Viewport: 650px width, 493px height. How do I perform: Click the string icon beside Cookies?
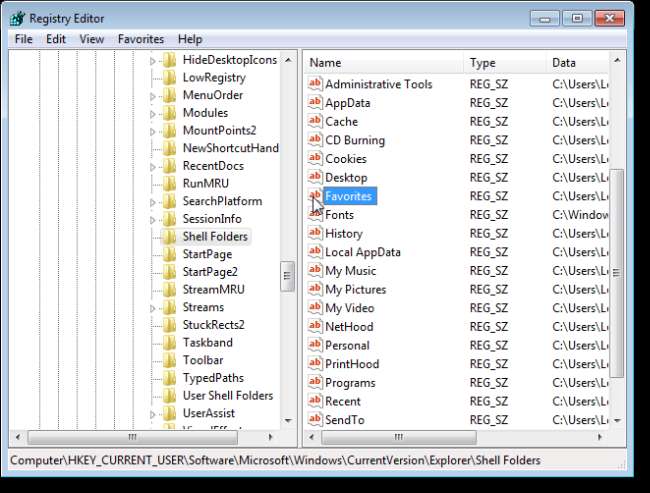click(315, 159)
